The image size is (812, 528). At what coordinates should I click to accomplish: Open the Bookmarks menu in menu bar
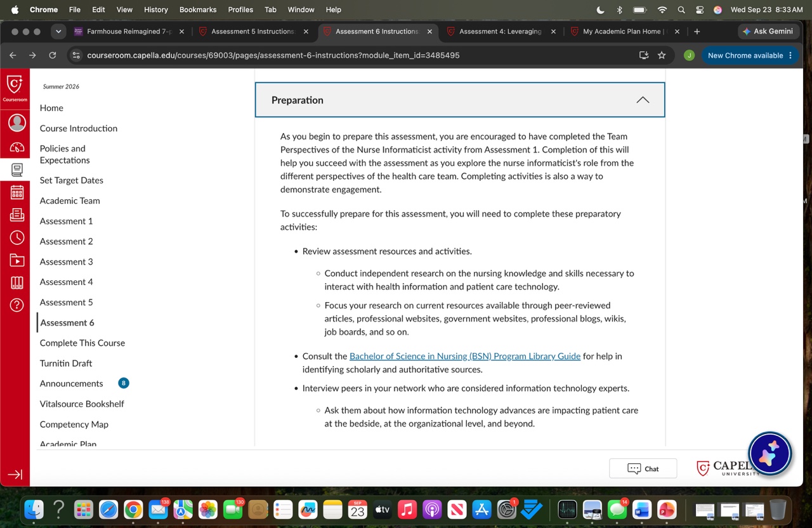click(198, 10)
